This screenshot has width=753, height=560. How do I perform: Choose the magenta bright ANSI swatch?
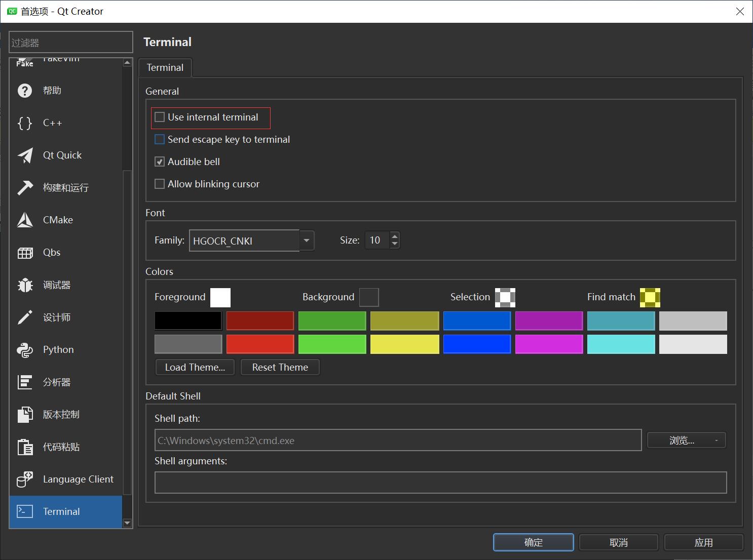click(x=549, y=344)
